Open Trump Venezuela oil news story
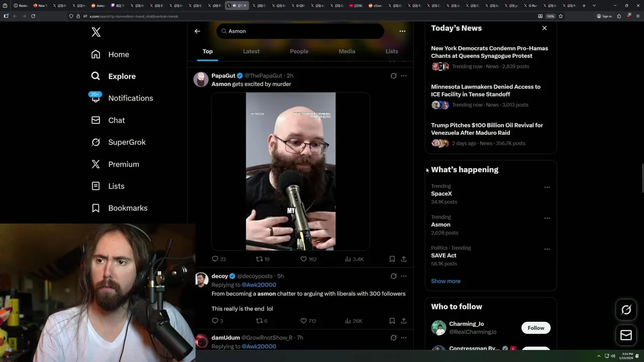The width and height of the screenshot is (644, 362). click(491, 134)
